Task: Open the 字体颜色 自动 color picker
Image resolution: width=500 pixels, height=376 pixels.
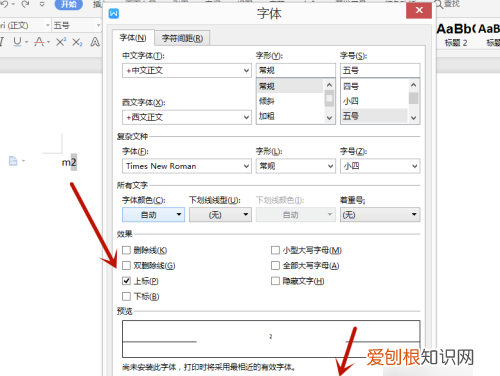Action: tap(153, 215)
